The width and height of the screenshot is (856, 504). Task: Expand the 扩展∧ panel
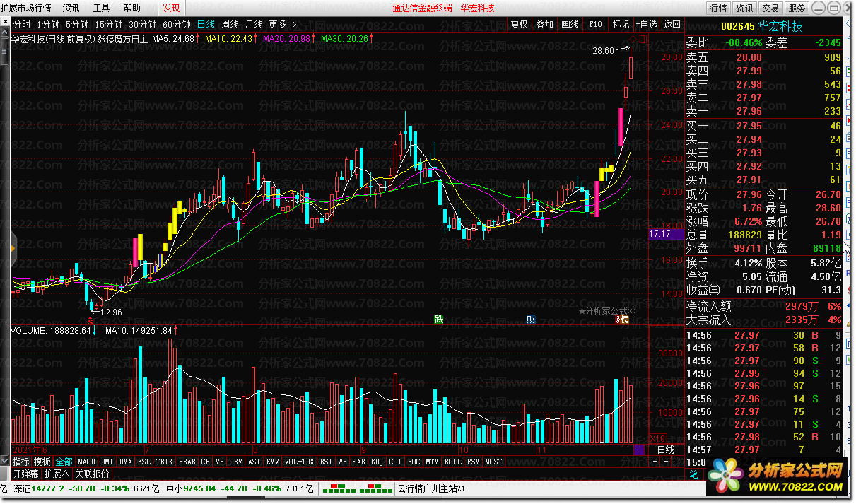click(x=57, y=474)
